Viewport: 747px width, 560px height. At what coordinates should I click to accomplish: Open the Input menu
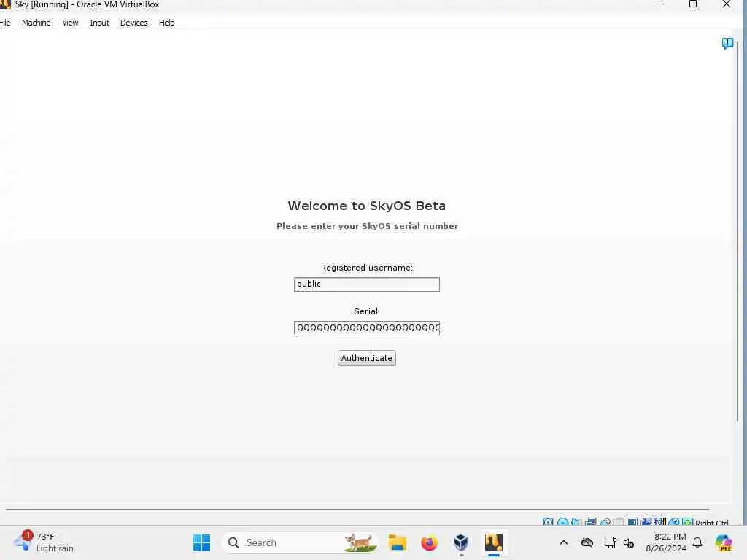coord(99,23)
